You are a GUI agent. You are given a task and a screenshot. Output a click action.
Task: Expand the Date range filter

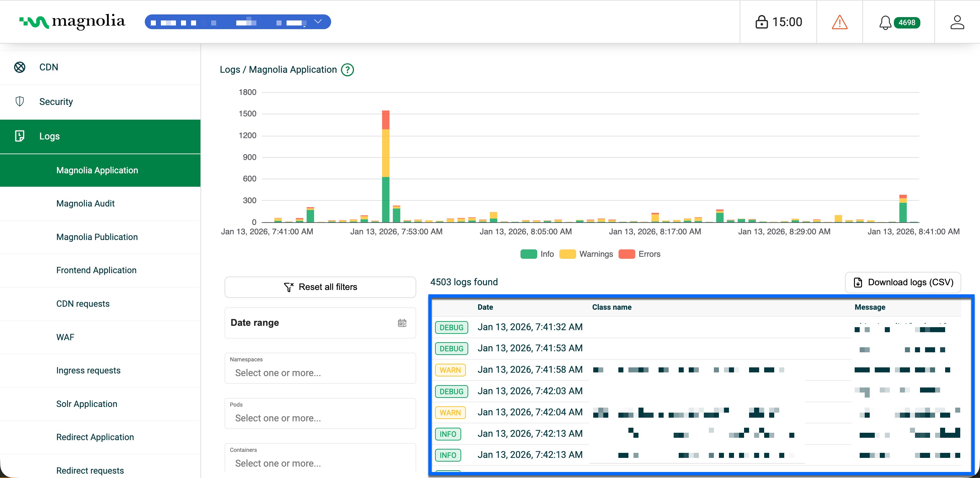coord(320,323)
